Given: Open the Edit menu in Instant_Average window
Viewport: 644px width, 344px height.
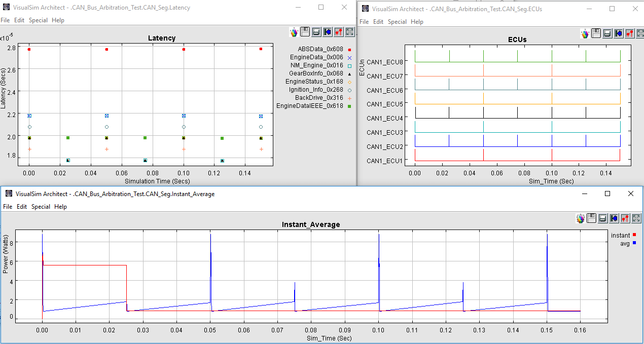Looking at the screenshot, I should point(22,207).
